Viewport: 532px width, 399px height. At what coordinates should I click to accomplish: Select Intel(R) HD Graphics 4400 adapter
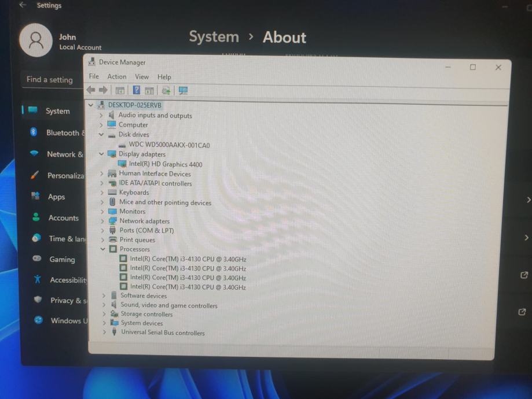point(165,164)
